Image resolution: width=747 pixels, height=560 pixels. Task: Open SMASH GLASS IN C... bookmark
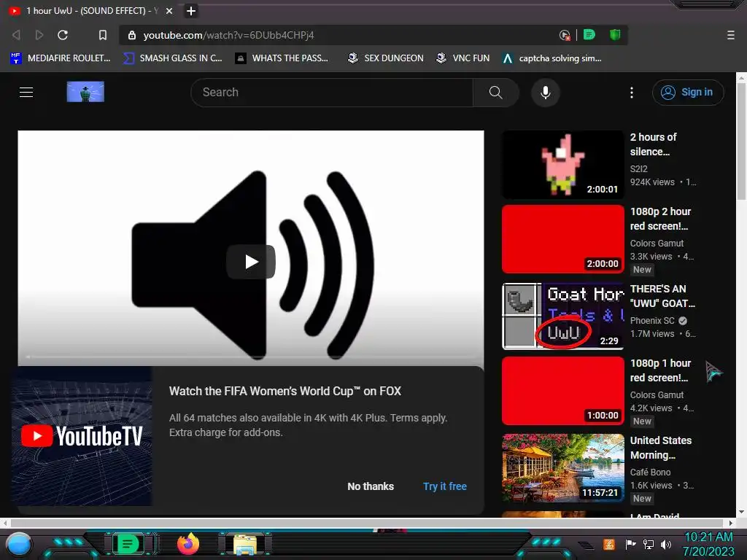pyautogui.click(x=172, y=58)
